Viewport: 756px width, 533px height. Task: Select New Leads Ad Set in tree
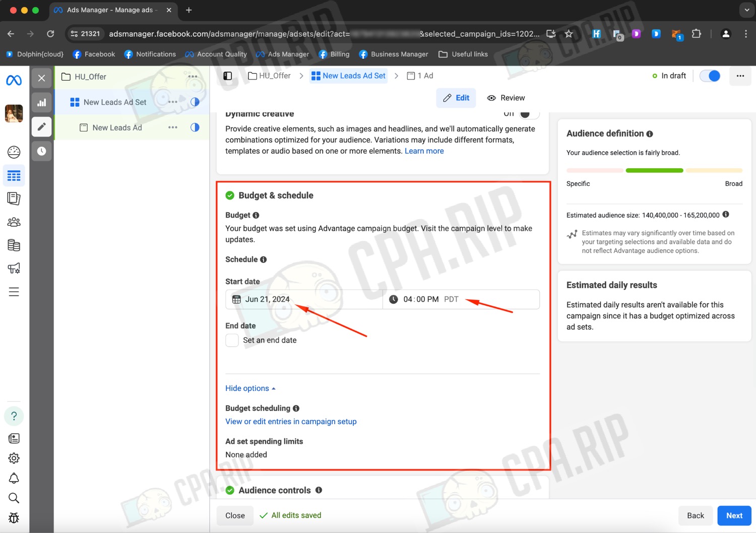coord(115,102)
